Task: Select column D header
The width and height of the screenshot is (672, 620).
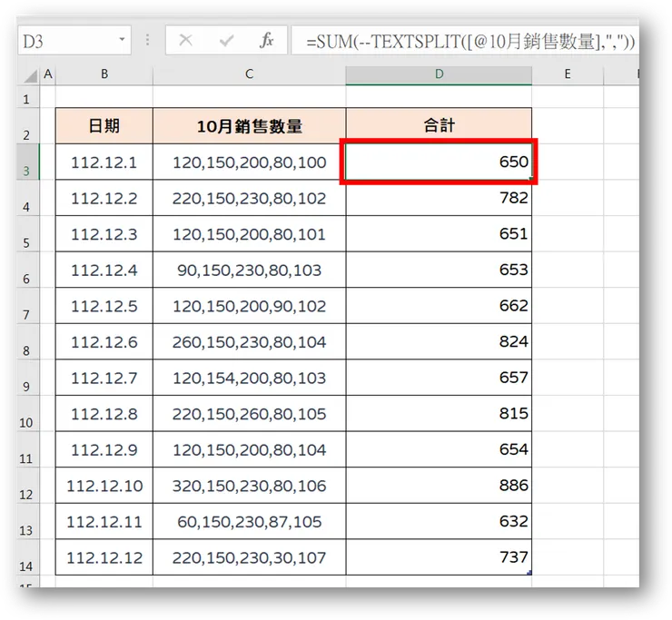Action: click(x=439, y=74)
